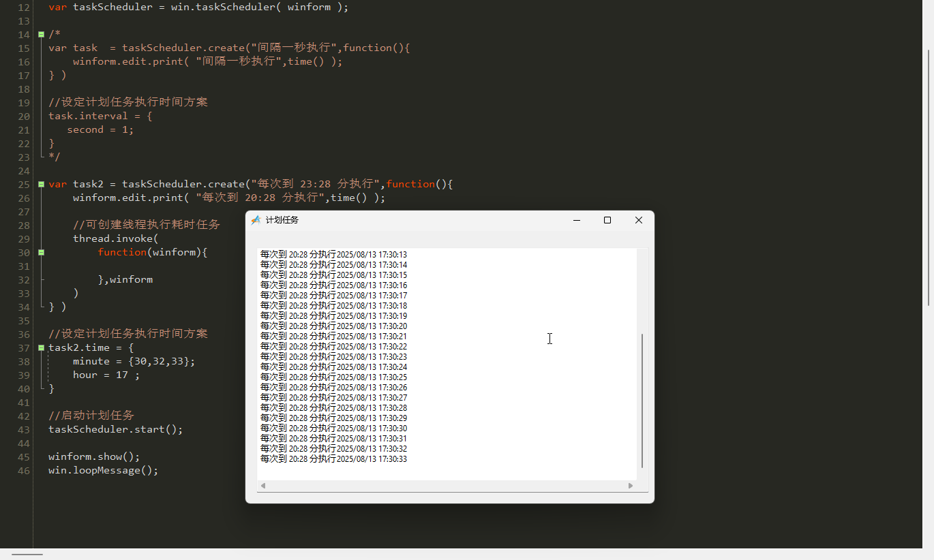Collapse the task2 function at line 25

coord(42,184)
